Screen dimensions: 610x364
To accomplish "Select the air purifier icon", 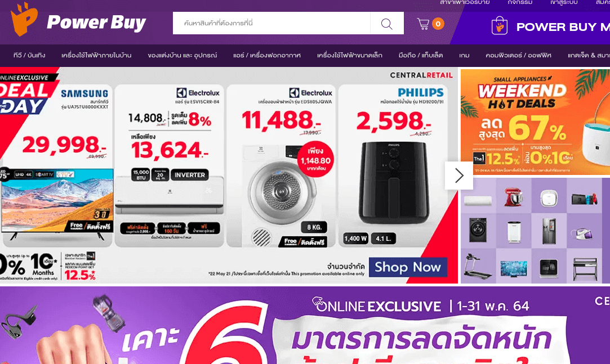I will (514, 232).
